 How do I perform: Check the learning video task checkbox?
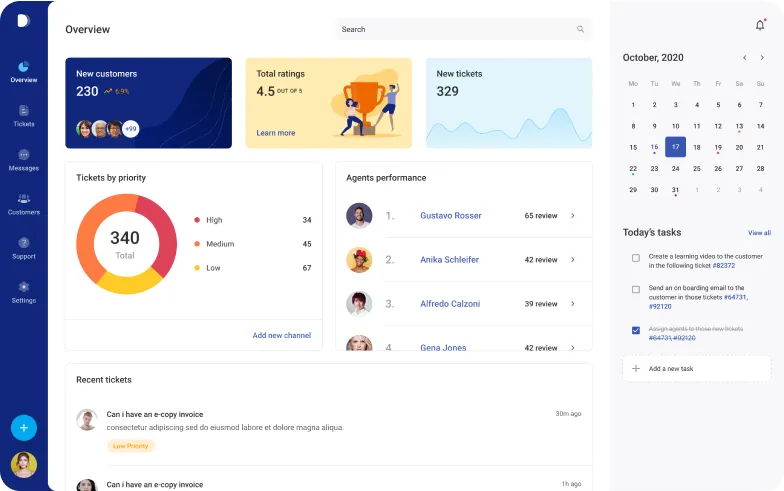click(x=636, y=258)
